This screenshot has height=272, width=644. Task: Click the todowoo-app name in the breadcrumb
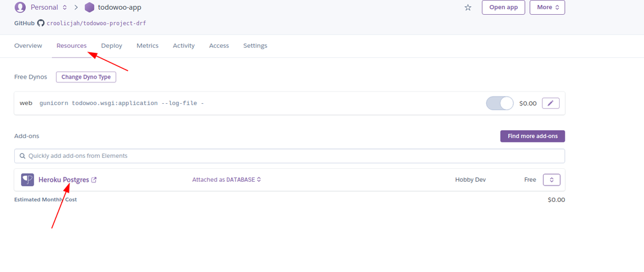pyautogui.click(x=120, y=7)
